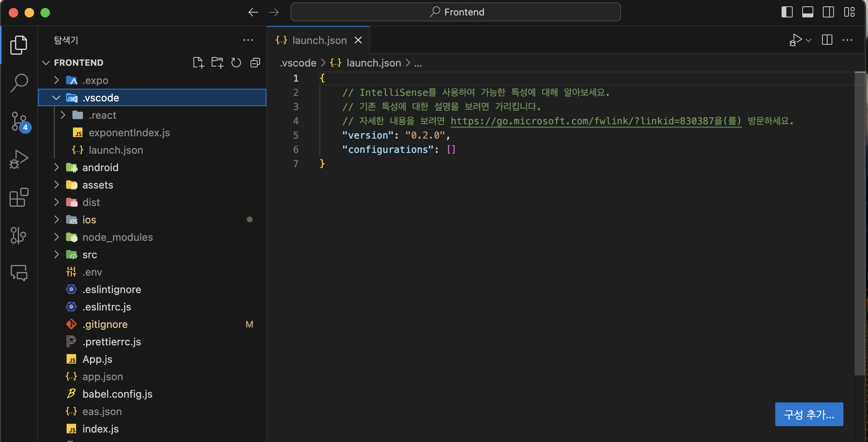The width and height of the screenshot is (868, 442).
Task: Open Source Control view with badge 4
Action: (19, 121)
